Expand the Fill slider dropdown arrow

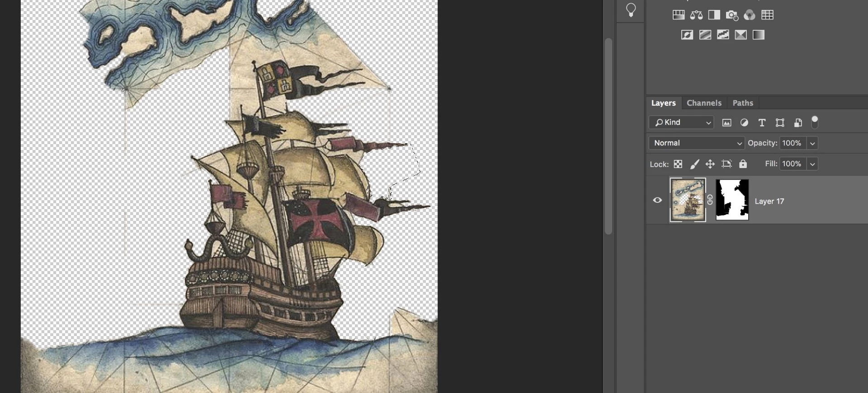click(812, 164)
